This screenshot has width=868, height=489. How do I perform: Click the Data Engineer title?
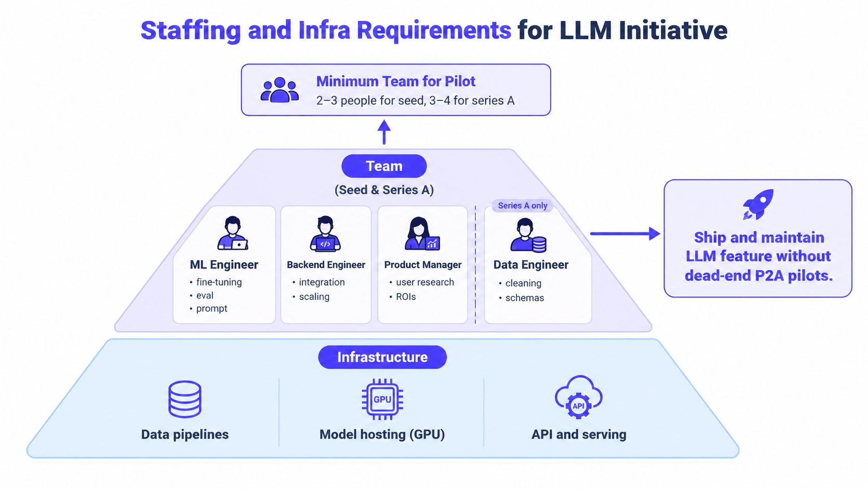(531, 265)
